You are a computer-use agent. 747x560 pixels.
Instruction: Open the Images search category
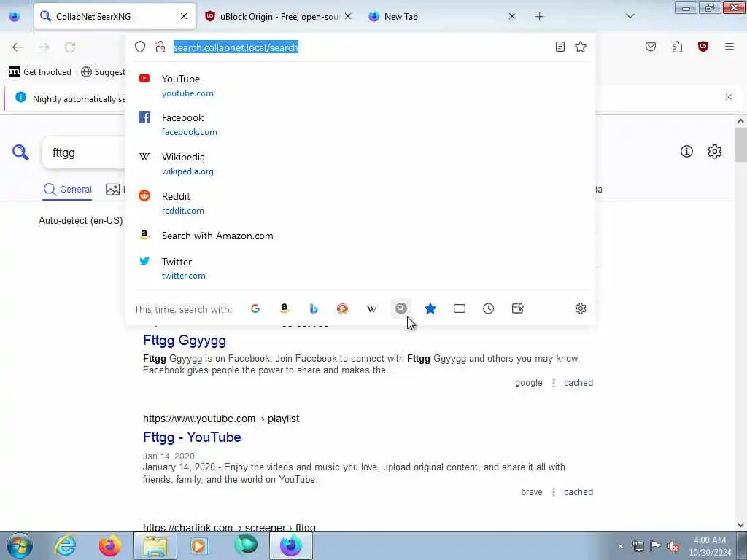[115, 190]
